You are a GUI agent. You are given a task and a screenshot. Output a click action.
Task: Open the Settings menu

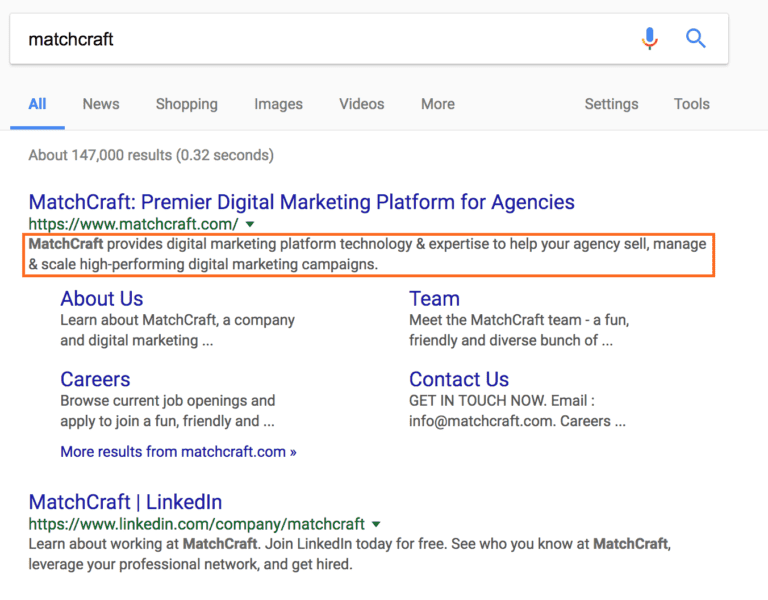tap(611, 104)
